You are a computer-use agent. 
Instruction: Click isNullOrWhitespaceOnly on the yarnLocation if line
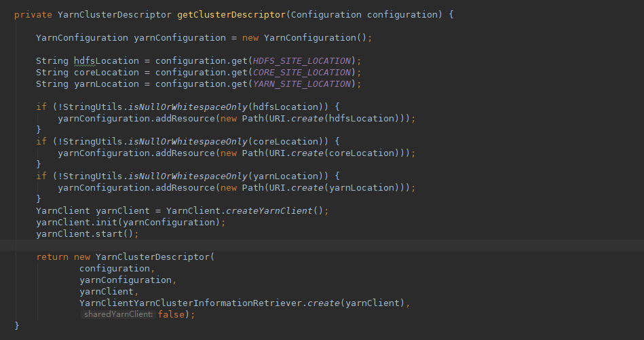pyautogui.click(x=188, y=176)
